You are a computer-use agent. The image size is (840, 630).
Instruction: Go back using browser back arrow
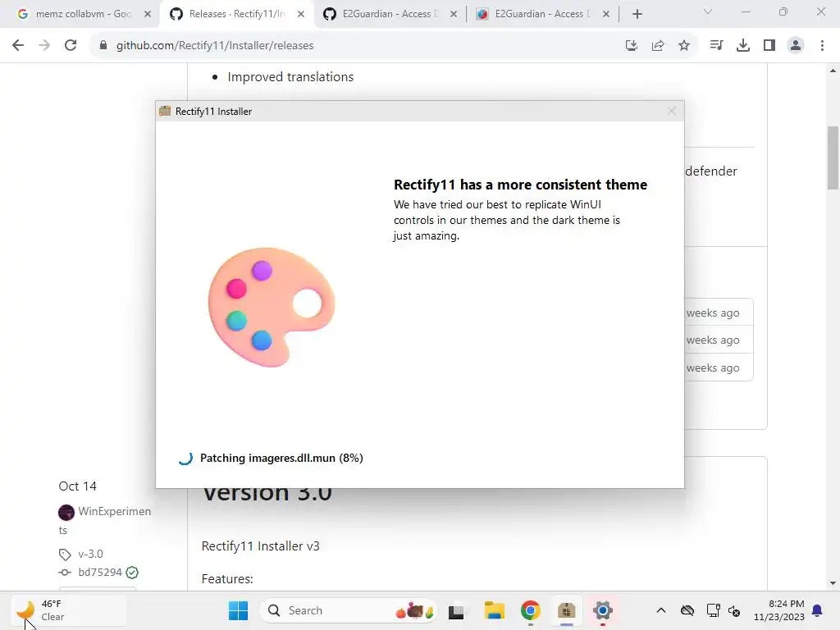pyautogui.click(x=18, y=46)
